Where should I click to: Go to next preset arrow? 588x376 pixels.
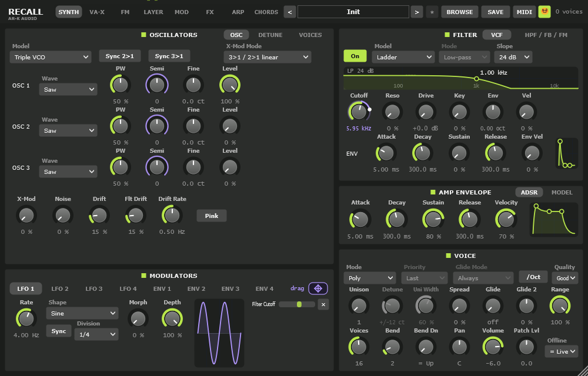(x=417, y=12)
